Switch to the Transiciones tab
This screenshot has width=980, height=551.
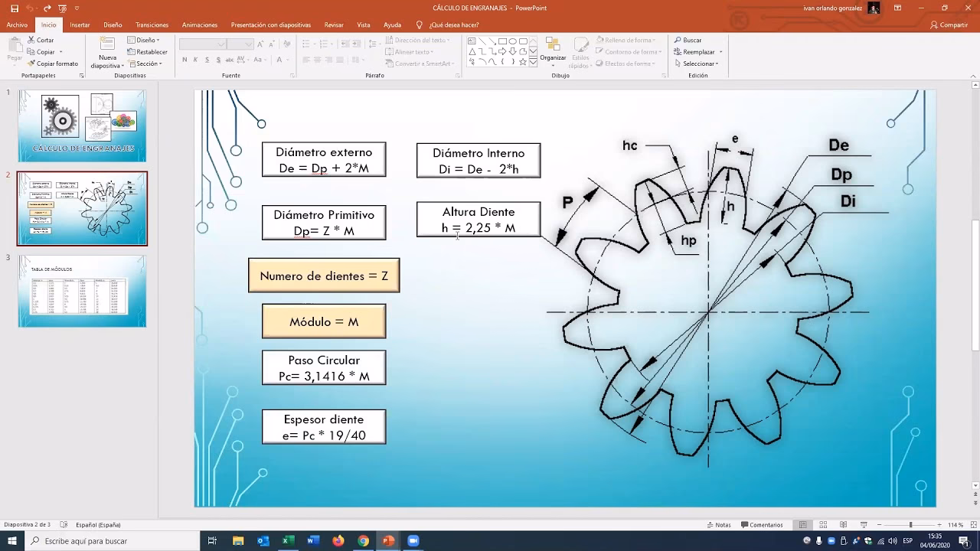(152, 24)
